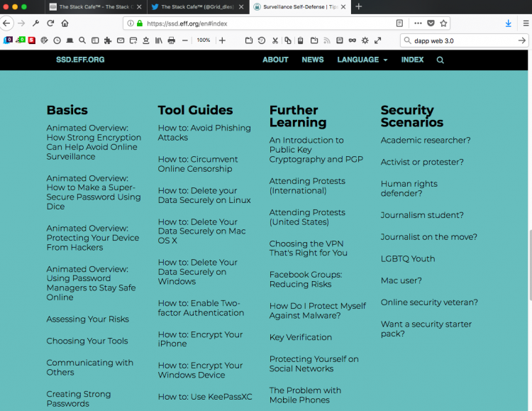
Task: Open Journalist on the move? scenario
Action: click(429, 237)
